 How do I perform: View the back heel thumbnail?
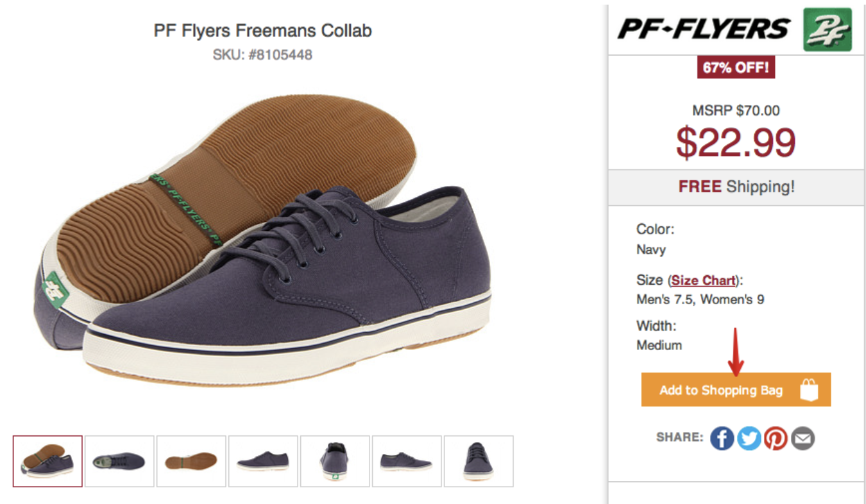coord(335,461)
